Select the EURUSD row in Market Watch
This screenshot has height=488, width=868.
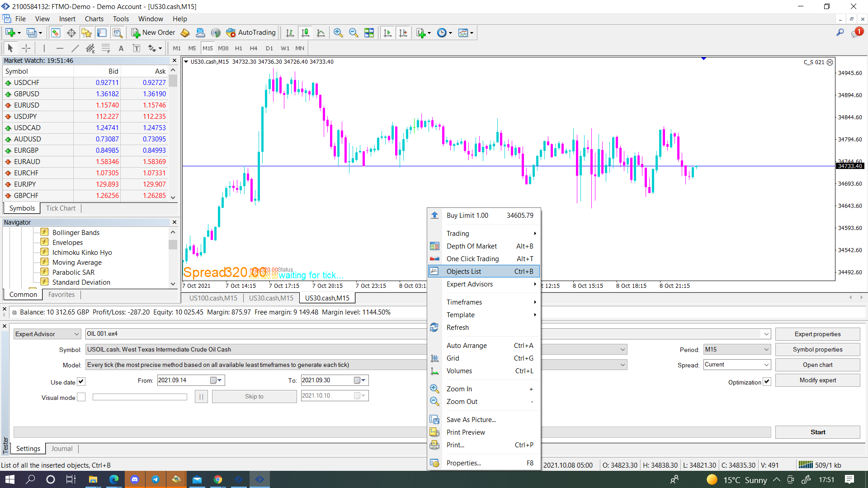pyautogui.click(x=85, y=105)
